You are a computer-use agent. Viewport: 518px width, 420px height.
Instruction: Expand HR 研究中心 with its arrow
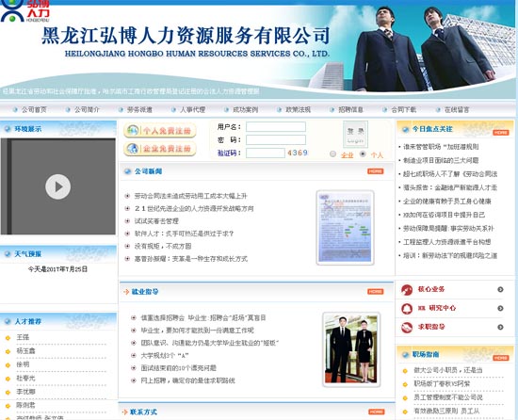[500, 308]
